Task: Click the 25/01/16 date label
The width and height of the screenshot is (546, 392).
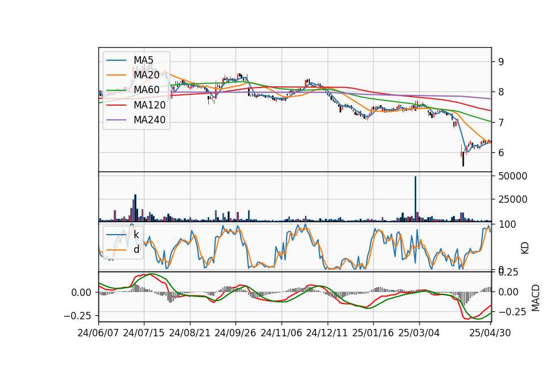Action: pyautogui.click(x=373, y=333)
